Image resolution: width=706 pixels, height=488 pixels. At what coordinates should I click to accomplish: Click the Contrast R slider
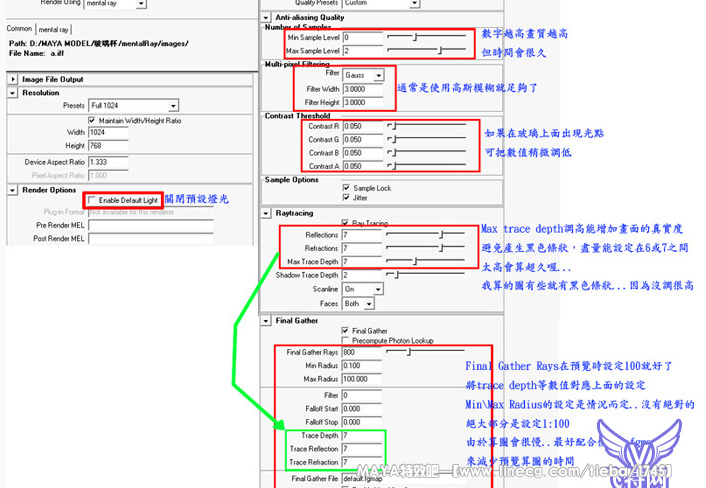[x=426, y=126]
